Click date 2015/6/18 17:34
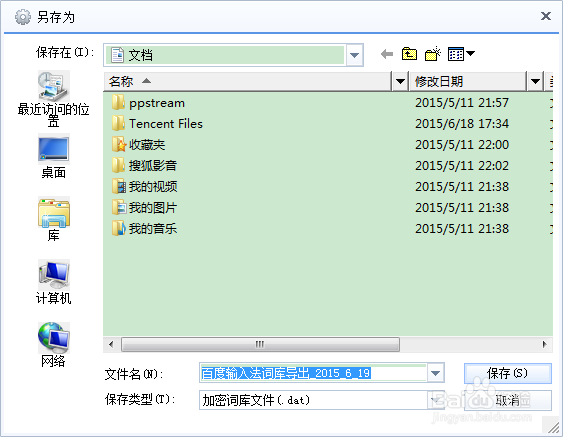The image size is (563, 437). pos(462,124)
